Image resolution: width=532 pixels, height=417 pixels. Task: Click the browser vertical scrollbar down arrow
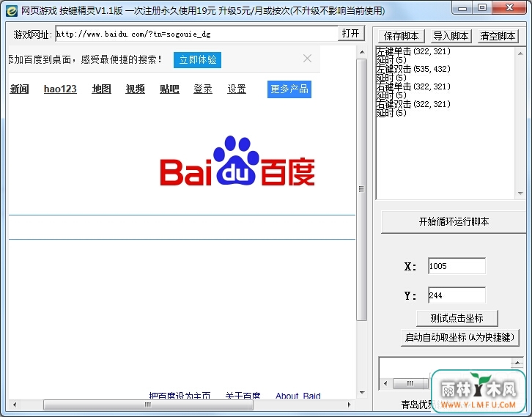(362, 393)
